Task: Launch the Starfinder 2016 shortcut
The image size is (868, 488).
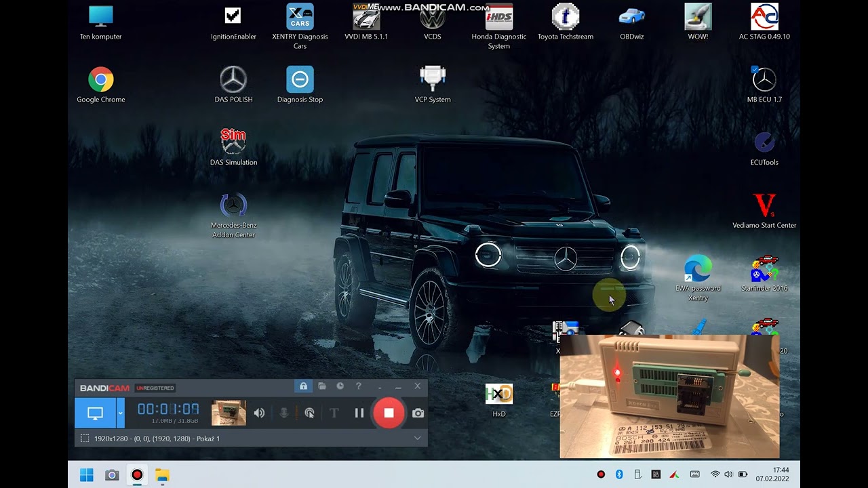Action: click(x=764, y=274)
